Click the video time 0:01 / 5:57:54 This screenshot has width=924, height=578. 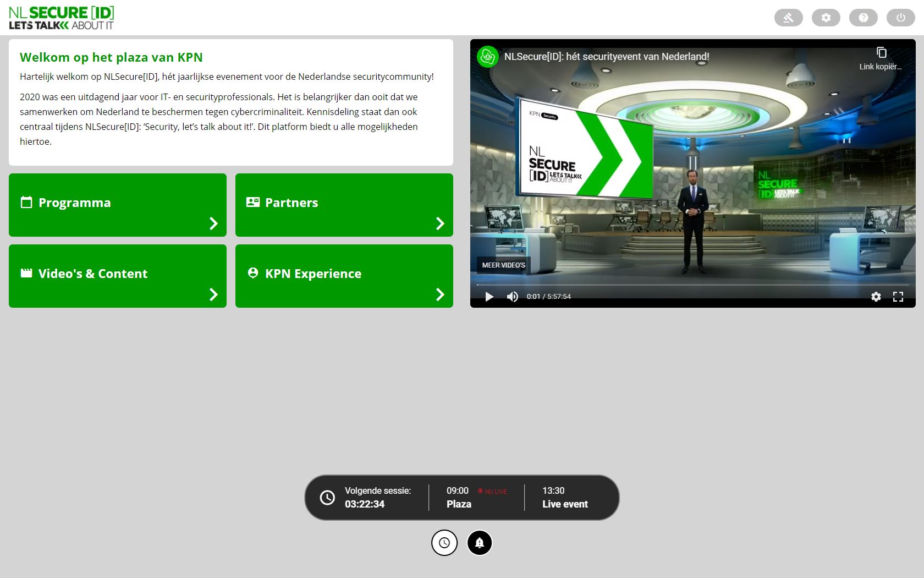pos(549,297)
